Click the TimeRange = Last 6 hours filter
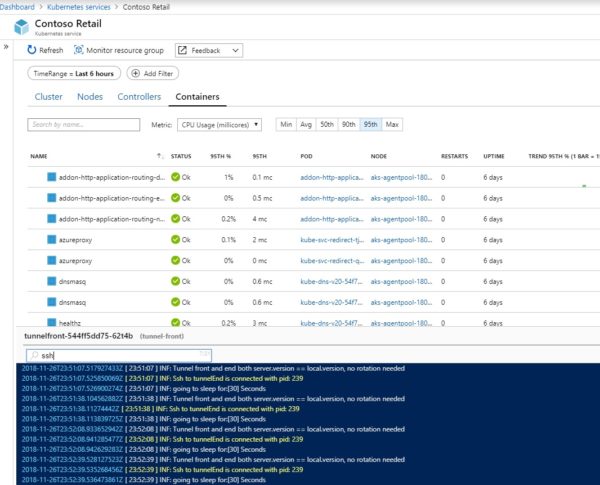Image resolution: width=600 pixels, height=485 pixels. (74, 73)
